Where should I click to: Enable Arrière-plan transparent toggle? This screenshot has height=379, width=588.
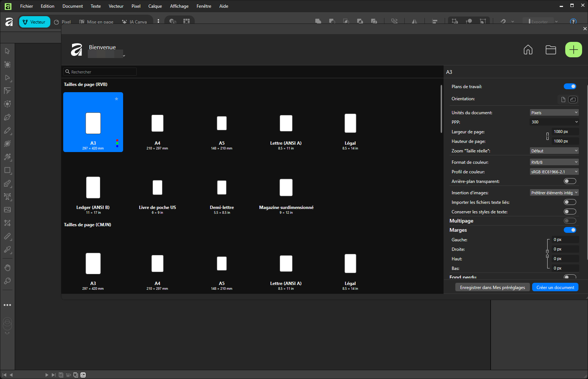point(570,181)
